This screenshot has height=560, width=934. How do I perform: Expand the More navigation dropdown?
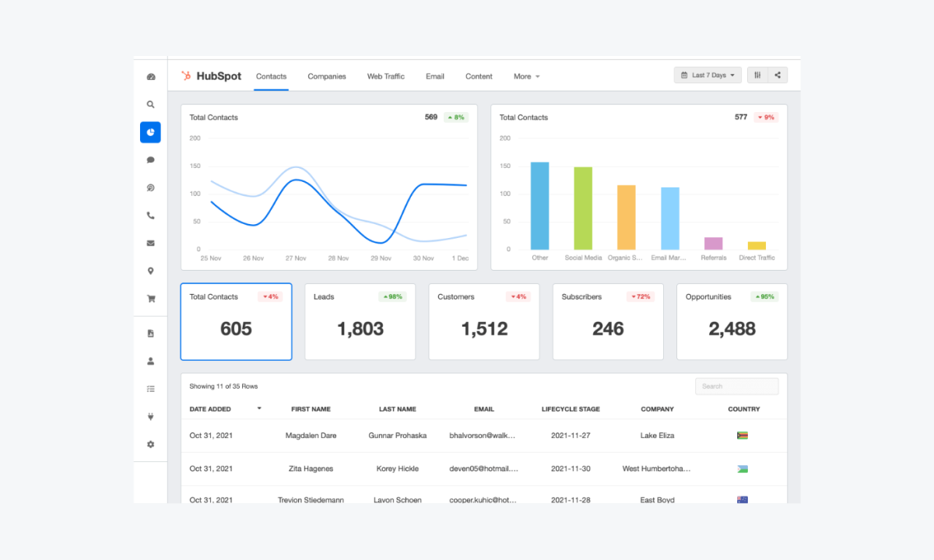pyautogui.click(x=526, y=76)
